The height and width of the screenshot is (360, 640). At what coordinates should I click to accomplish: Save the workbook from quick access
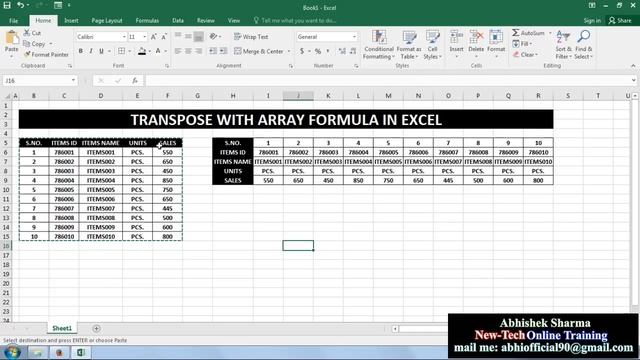point(7,6)
